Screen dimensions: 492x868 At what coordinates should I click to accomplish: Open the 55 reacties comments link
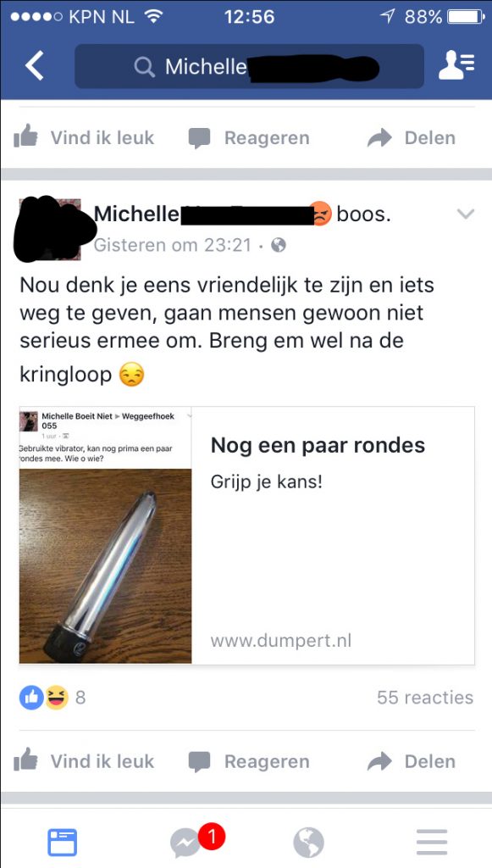[425, 698]
